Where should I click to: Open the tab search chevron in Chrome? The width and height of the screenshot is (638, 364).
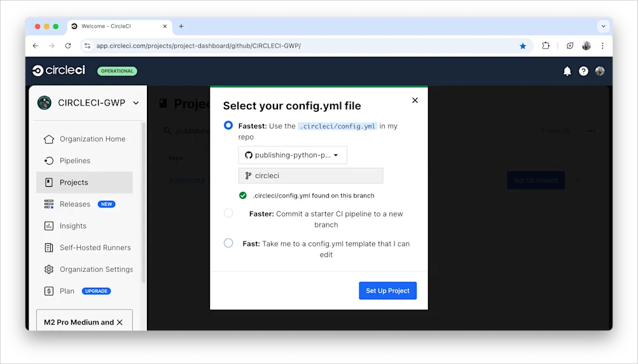[x=603, y=26]
